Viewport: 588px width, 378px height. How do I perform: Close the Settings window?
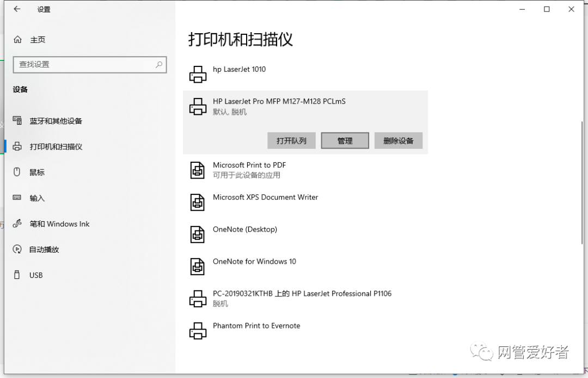571,9
